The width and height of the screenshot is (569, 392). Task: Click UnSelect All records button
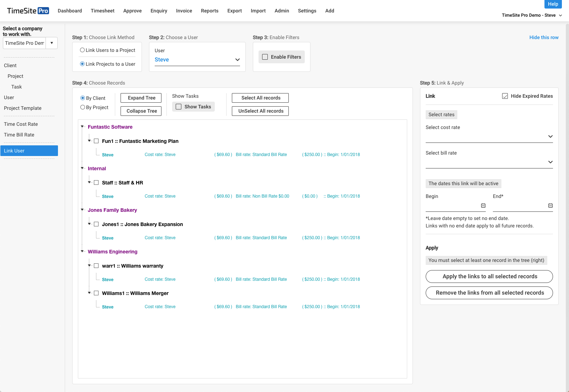pos(261,111)
